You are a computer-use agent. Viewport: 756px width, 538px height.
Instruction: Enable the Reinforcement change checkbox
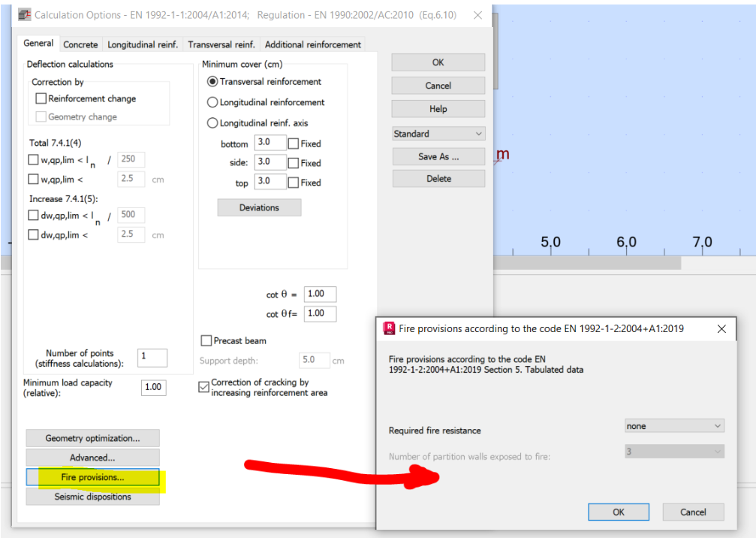coord(41,98)
